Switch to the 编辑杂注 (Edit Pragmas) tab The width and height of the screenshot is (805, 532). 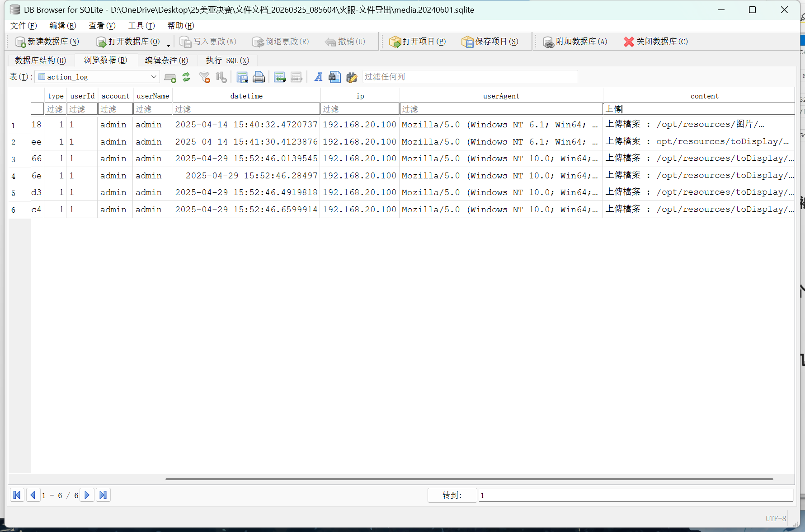(x=166, y=61)
